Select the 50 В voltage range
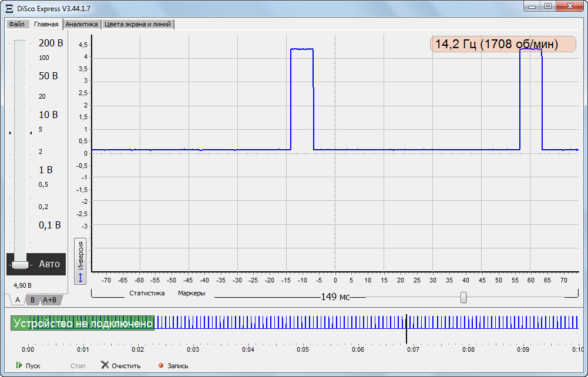 pyautogui.click(x=48, y=76)
